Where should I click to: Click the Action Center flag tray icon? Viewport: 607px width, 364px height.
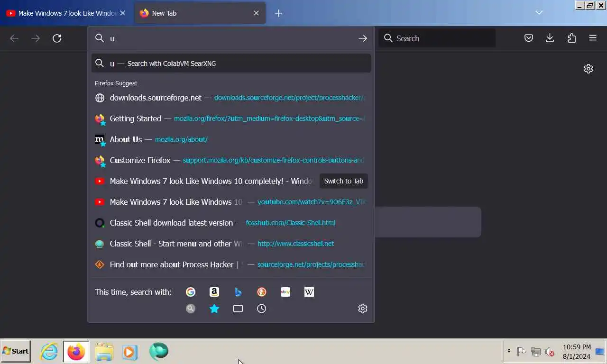pyautogui.click(x=522, y=351)
